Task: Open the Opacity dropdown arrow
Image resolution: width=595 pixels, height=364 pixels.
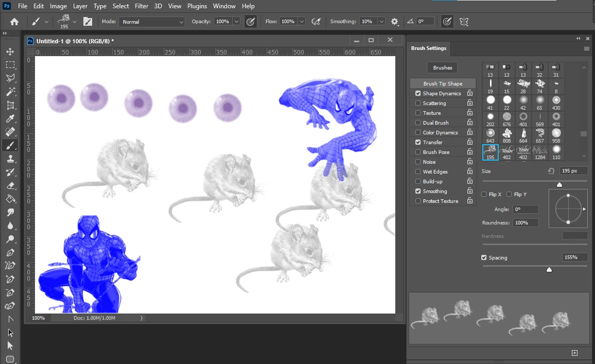Action: pyautogui.click(x=236, y=22)
